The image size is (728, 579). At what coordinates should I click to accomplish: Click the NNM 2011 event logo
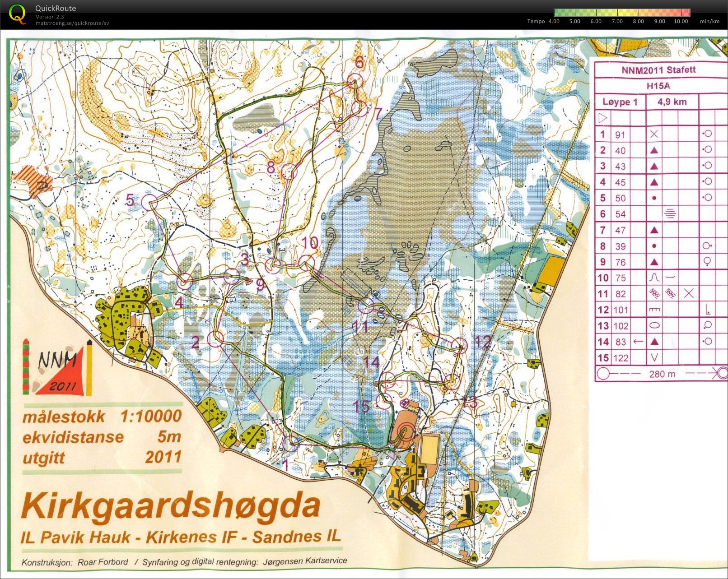pos(57,367)
